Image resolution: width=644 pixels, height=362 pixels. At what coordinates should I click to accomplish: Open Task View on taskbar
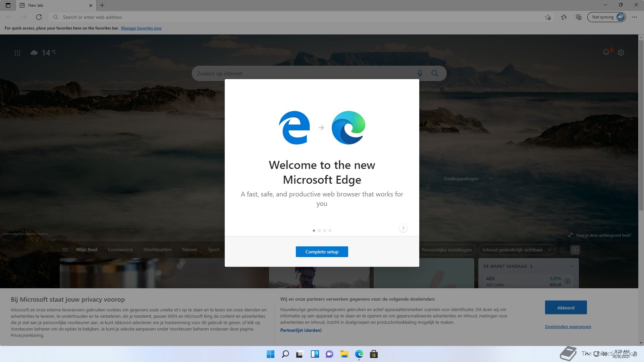[300, 354]
